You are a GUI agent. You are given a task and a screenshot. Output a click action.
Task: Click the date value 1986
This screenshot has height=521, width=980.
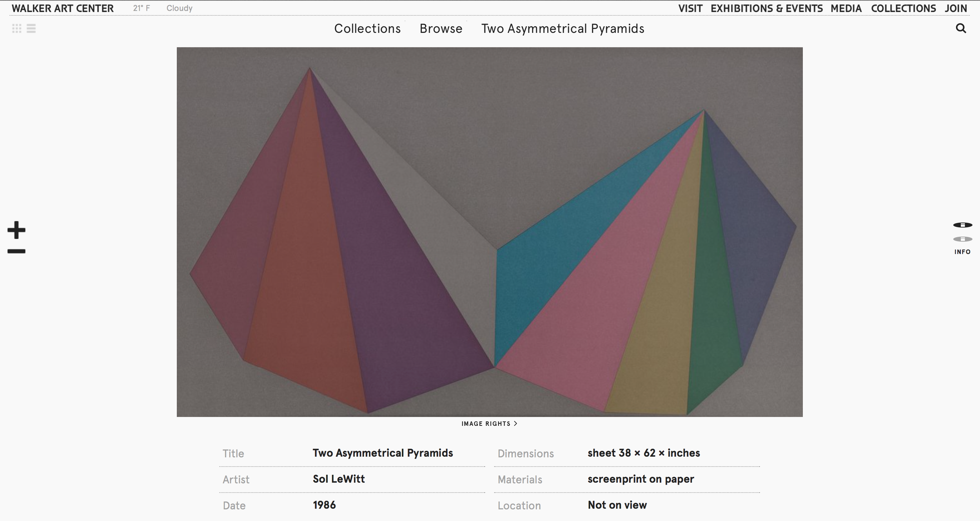tap(324, 505)
